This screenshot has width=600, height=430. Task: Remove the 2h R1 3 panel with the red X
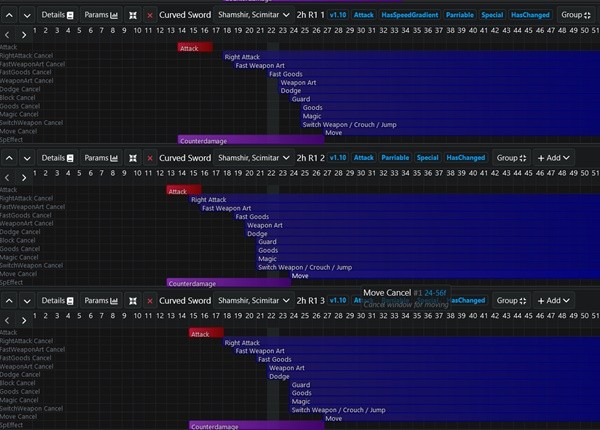tap(150, 300)
